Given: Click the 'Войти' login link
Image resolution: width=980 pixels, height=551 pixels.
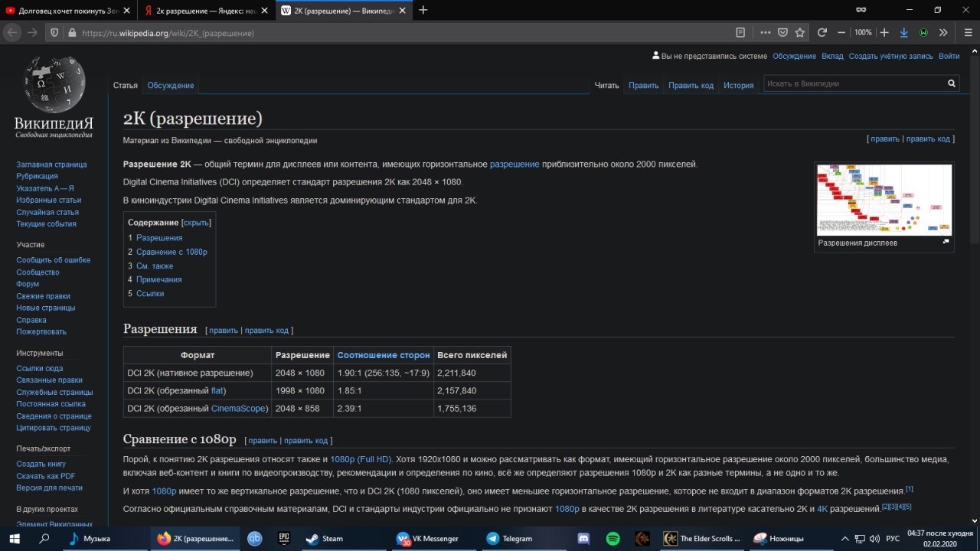Looking at the screenshot, I should pos(949,56).
